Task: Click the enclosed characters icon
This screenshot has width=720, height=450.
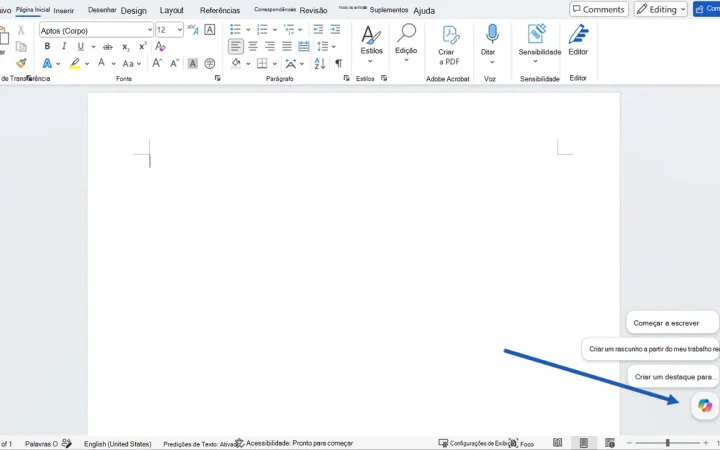Action: [209, 63]
